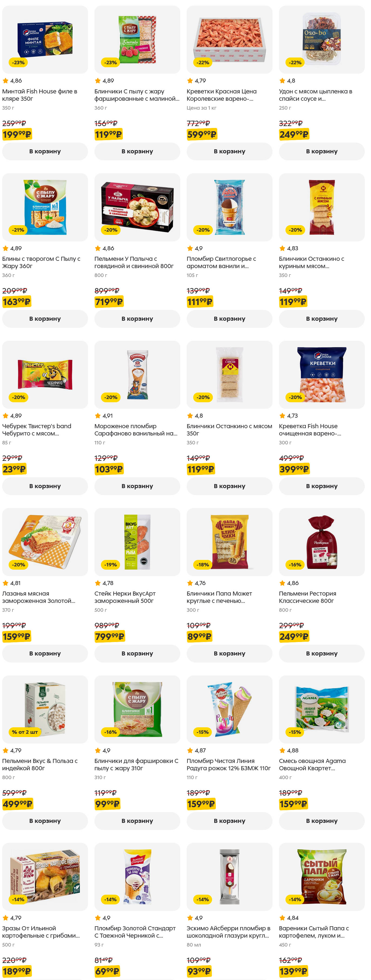Click Смесь овощная Agama product title
This screenshot has width=371, height=980.
coord(312,765)
